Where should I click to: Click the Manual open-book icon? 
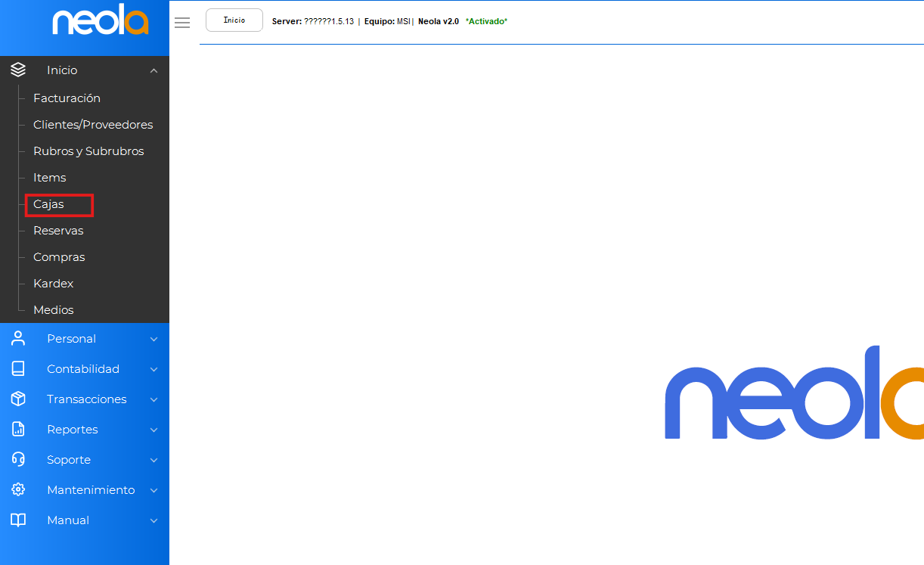pyautogui.click(x=18, y=520)
